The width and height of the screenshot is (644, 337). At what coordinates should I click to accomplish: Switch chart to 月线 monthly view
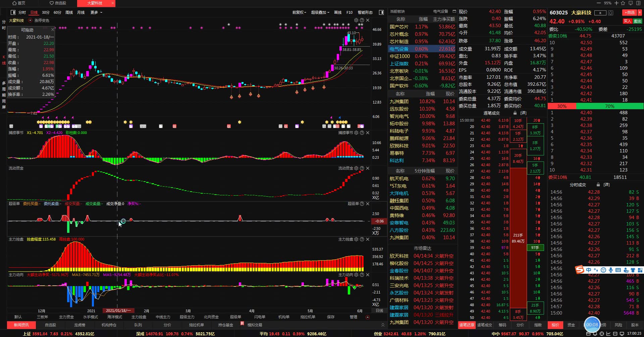tap(81, 12)
